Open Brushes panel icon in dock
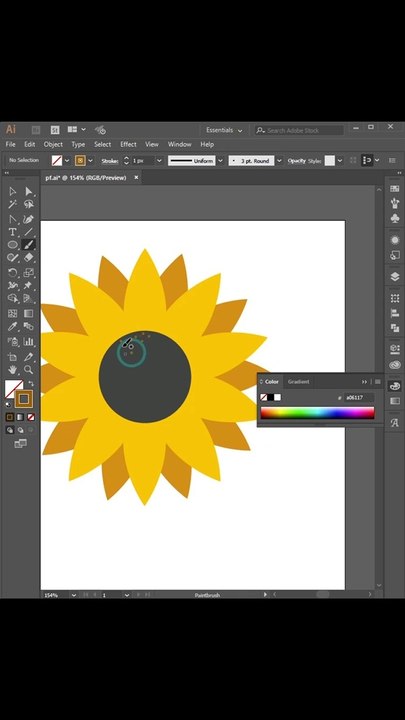The image size is (405, 720). 394,202
